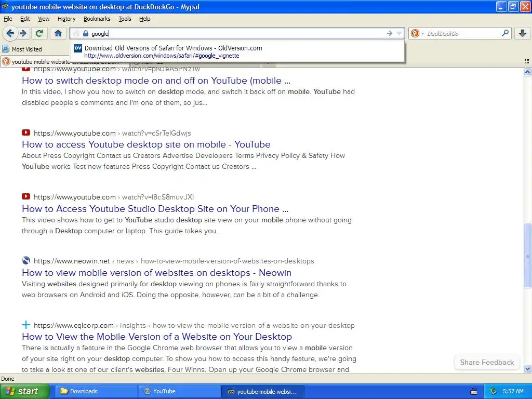This screenshot has height=399, width=532.
Task: Open 'How to View the Mobile Version of a Website' result
Action: point(157,337)
